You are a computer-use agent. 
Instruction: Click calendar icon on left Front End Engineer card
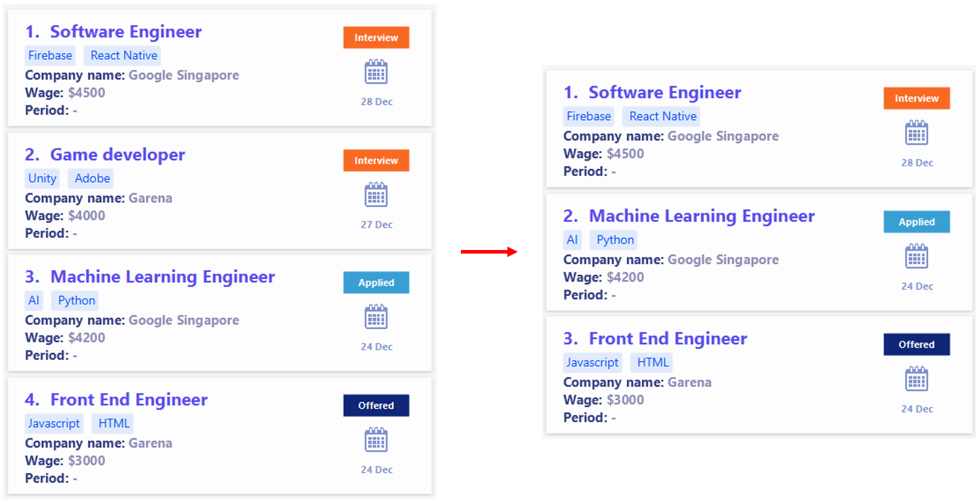coord(376,440)
